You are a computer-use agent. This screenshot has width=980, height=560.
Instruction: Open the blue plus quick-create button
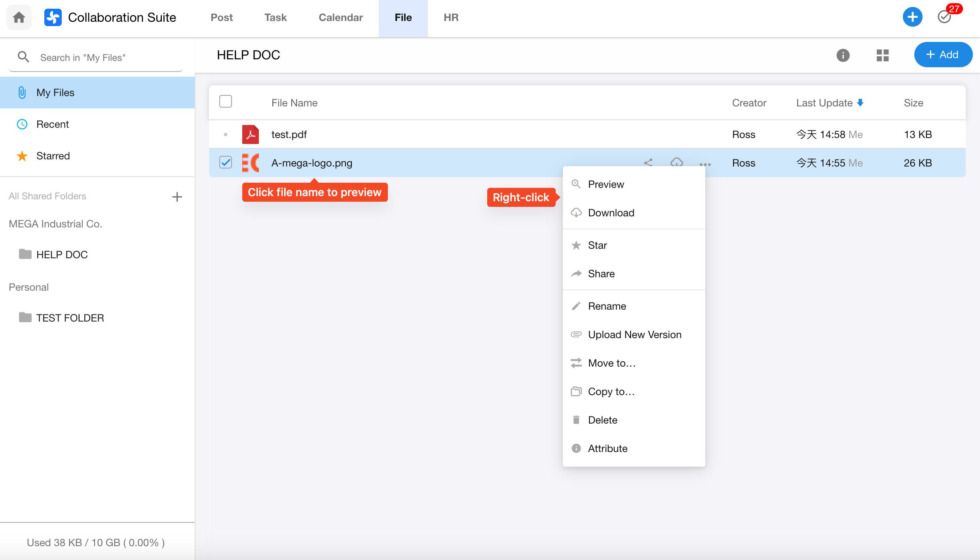point(912,17)
